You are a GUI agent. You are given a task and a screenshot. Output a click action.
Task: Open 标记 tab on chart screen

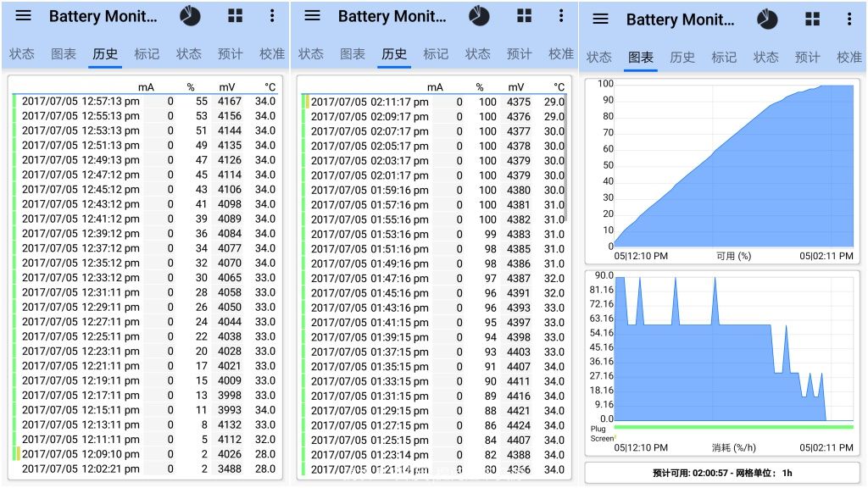click(724, 57)
